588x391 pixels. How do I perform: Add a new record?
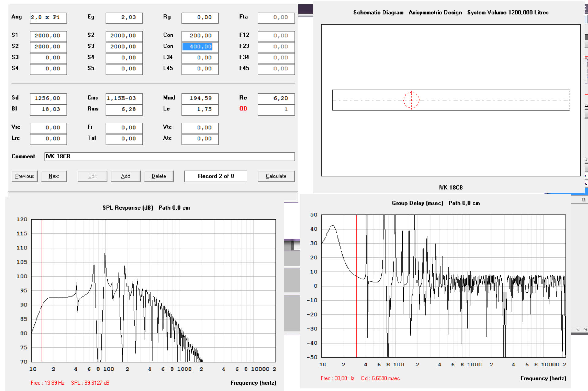pos(126,176)
